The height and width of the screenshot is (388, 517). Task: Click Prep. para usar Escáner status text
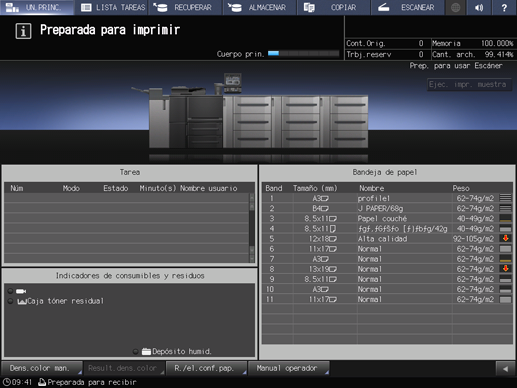point(456,66)
